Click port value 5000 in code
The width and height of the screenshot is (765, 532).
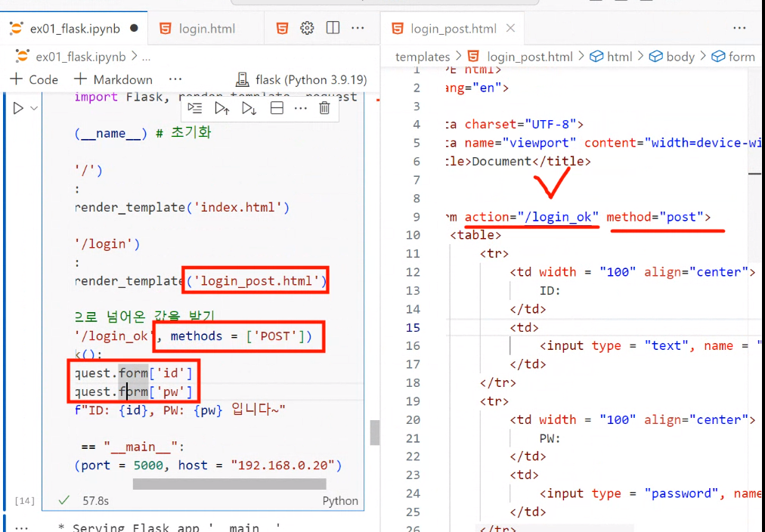(148, 466)
